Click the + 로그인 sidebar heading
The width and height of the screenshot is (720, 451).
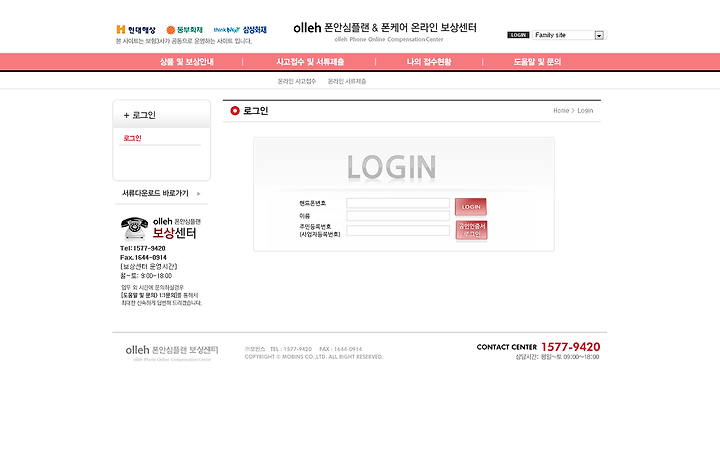[x=139, y=115]
